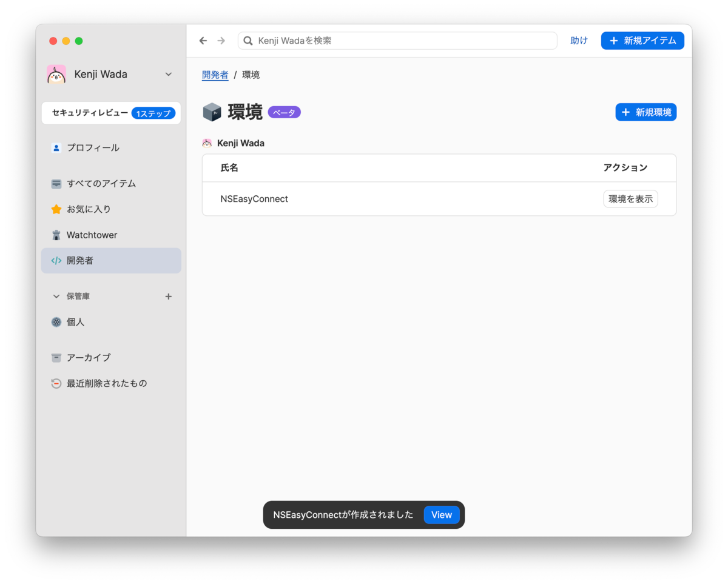Select the NSEasyConnect row name
Screen dimensions: 728x584
[254, 199]
